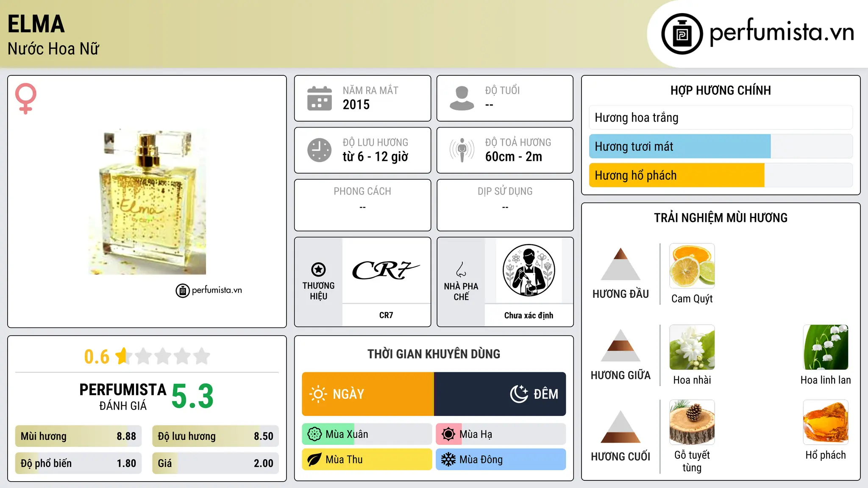Screen dimensions: 868x488
Task: Click the perfumista.vn bottle logo icon
Action: (682, 33)
